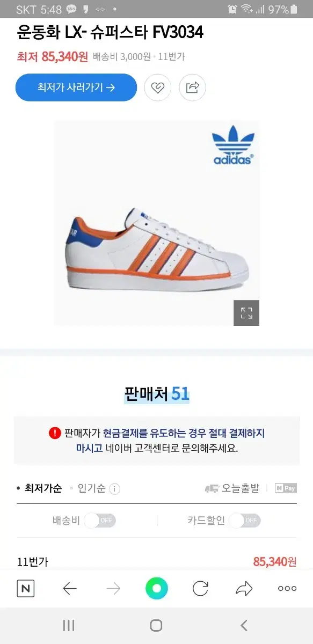Go back with browser left arrow
Screen dimensions: 313x644
pyautogui.click(x=70, y=589)
